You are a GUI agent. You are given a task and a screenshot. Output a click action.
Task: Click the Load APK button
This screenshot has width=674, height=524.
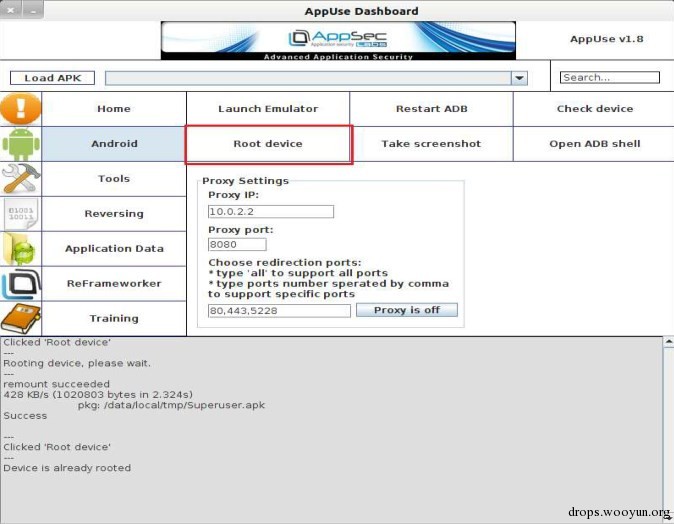(x=52, y=78)
